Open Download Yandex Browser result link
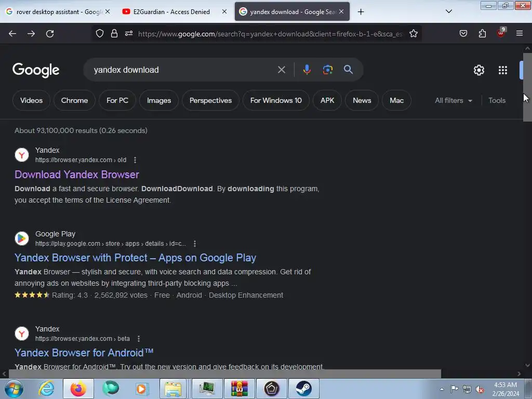This screenshot has height=399, width=532. 77,175
